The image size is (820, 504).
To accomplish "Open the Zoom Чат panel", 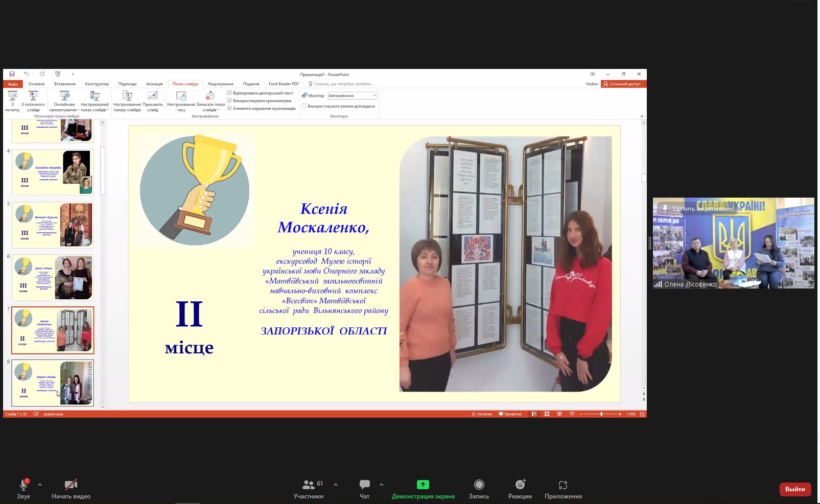I will [x=364, y=489].
